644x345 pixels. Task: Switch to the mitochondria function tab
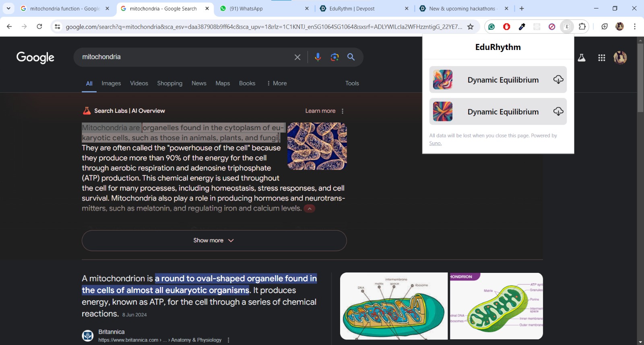pyautogui.click(x=64, y=8)
